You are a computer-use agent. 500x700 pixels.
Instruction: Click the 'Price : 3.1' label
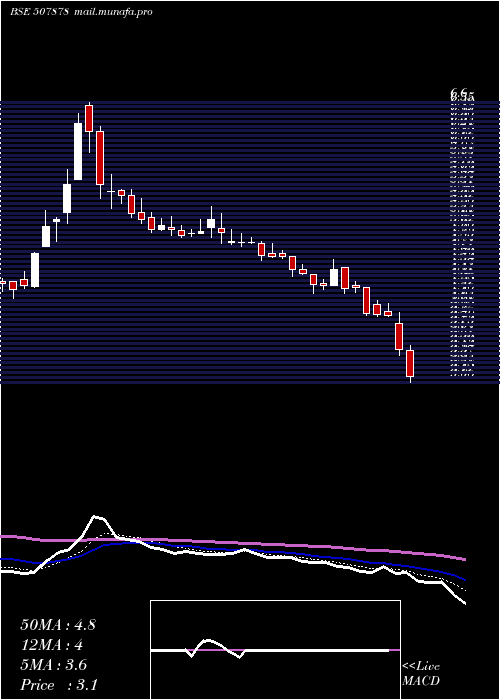pyautogui.click(x=59, y=685)
